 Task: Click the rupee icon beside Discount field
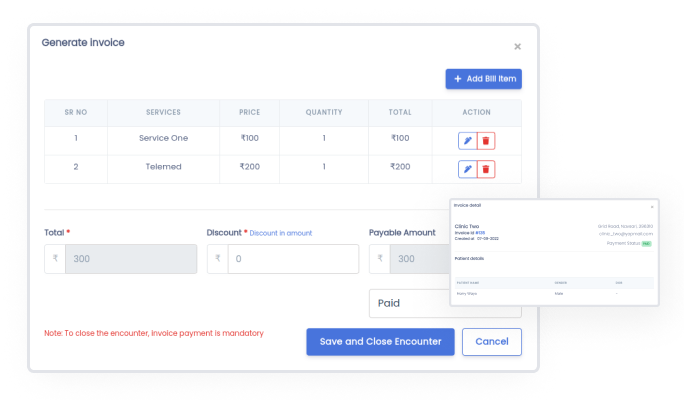click(217, 259)
